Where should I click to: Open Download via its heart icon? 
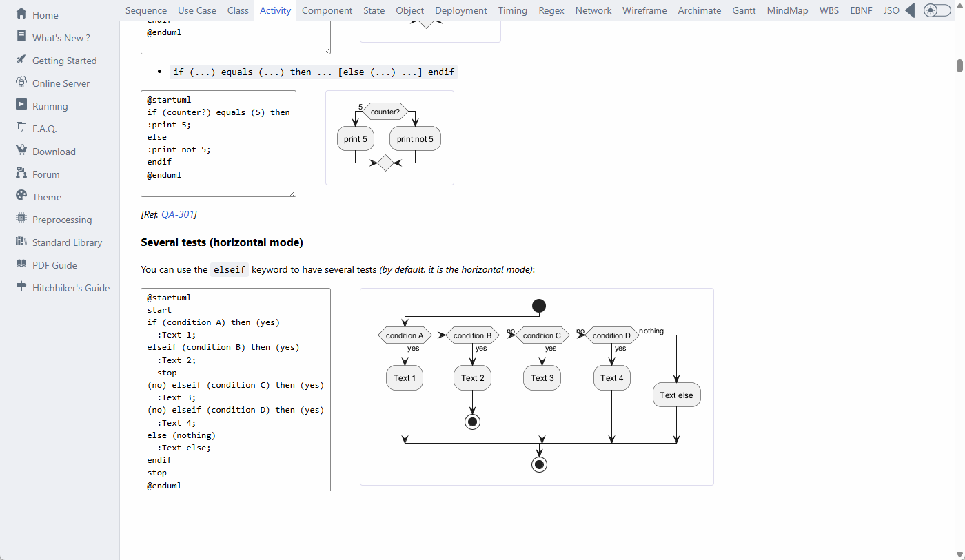tap(21, 150)
